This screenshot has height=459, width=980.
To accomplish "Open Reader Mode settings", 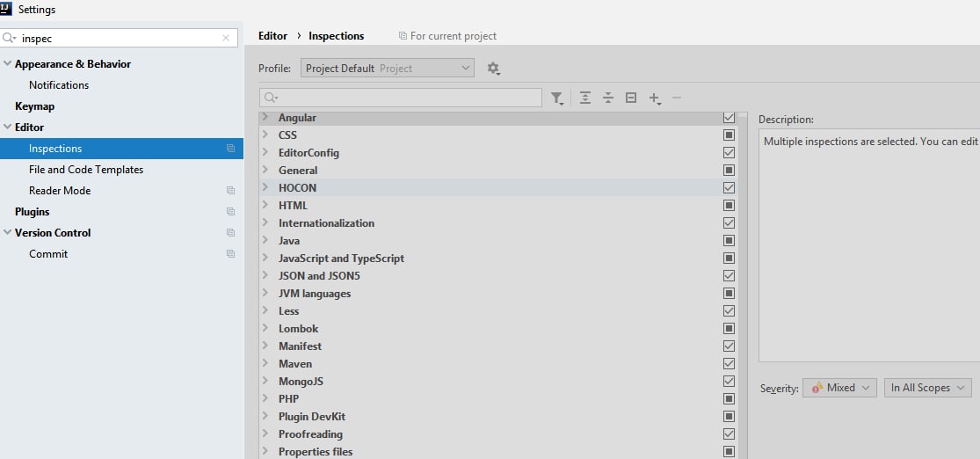I will [x=60, y=191].
